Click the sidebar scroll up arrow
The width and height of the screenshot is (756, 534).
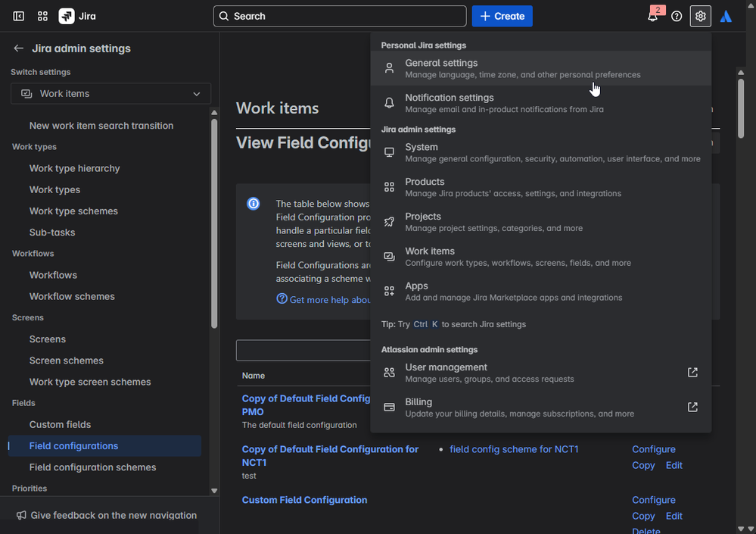coord(214,112)
